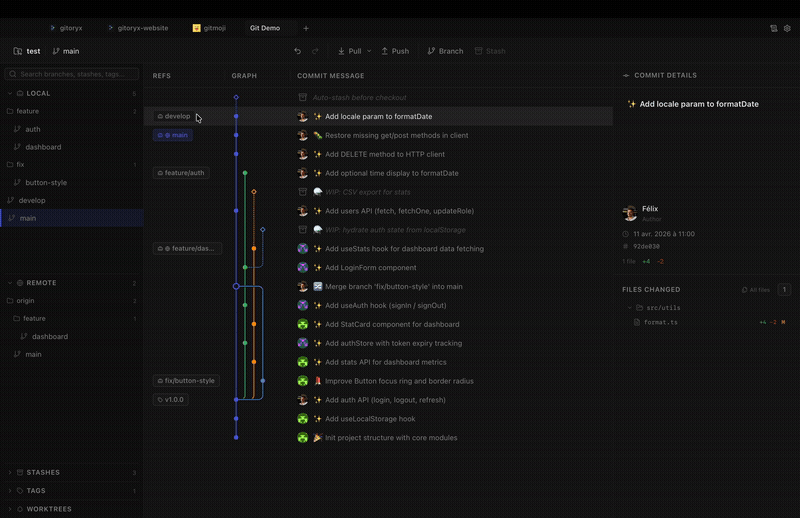The height and width of the screenshot is (518, 800).
Task: Expand the STASHES section
Action: [x=71, y=473]
